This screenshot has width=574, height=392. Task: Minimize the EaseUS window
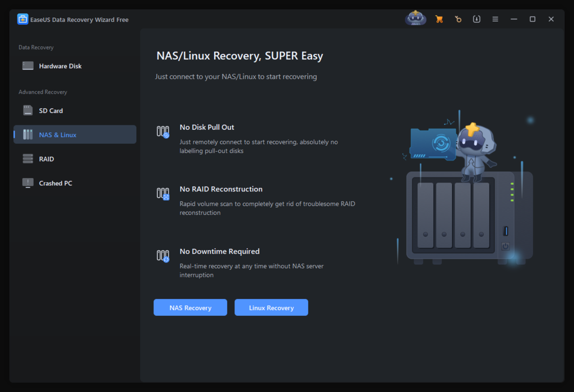point(514,19)
